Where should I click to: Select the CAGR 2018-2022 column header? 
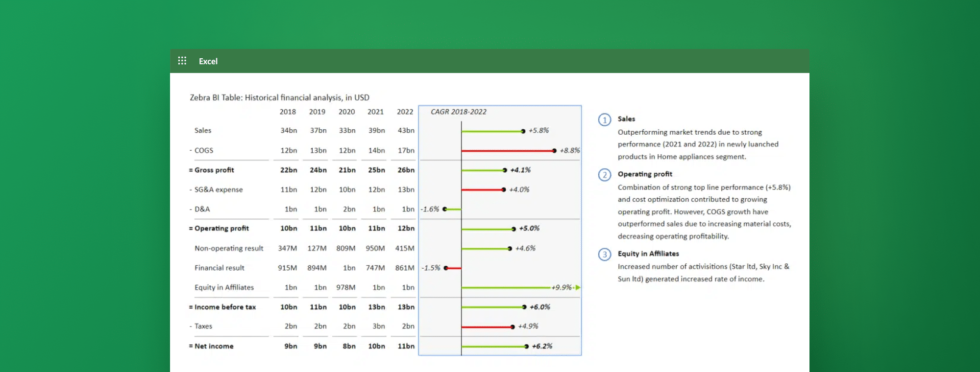(458, 112)
